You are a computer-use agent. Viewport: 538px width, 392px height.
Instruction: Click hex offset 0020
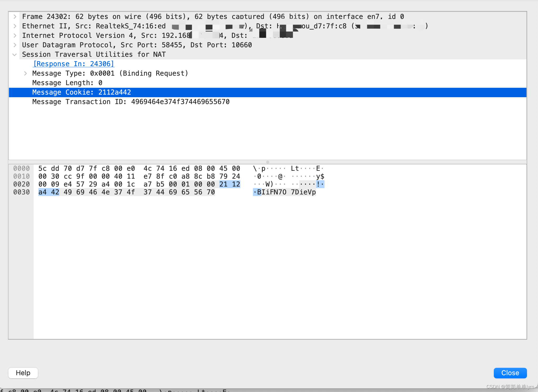tap(22, 184)
